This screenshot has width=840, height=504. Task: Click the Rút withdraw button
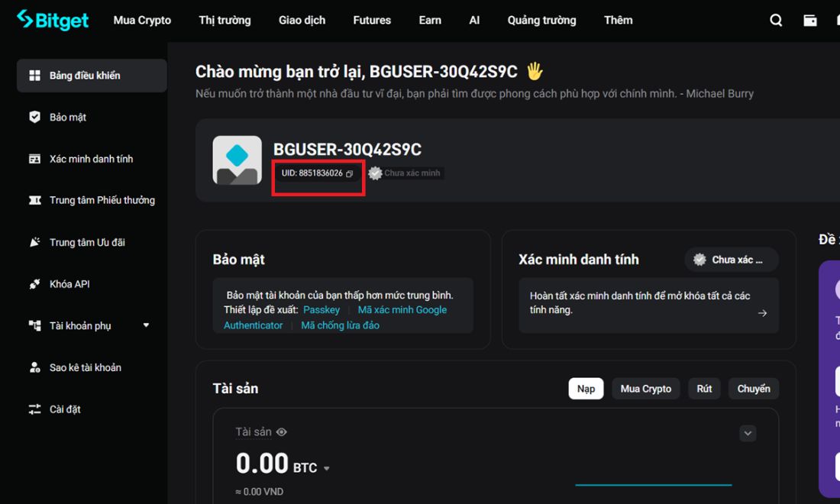704,389
